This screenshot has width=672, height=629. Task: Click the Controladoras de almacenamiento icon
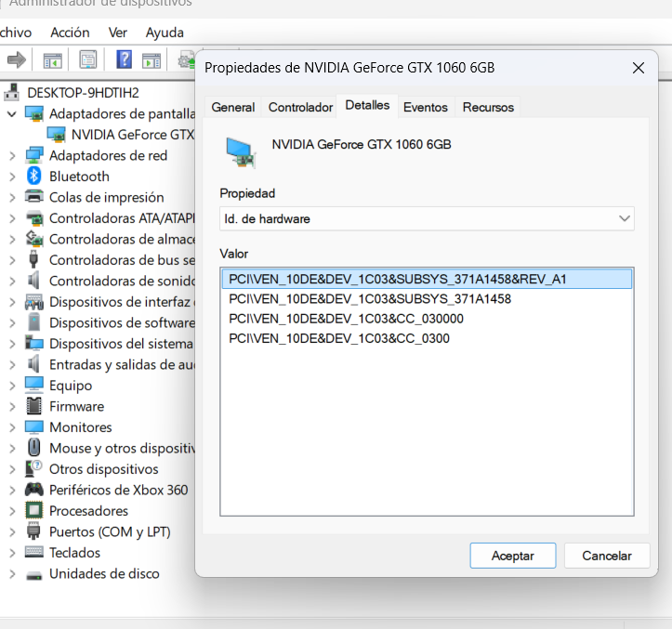pyautogui.click(x=34, y=239)
